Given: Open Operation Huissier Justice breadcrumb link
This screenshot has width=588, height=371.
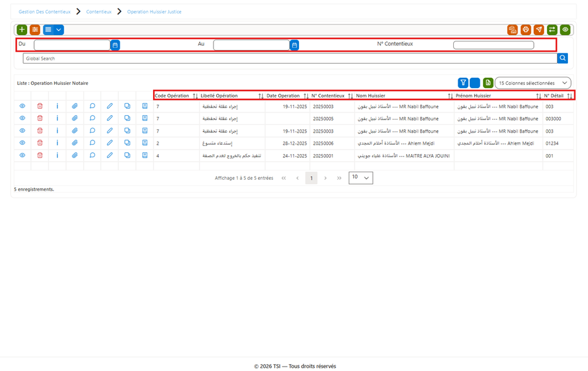Looking at the screenshot, I should point(154,12).
